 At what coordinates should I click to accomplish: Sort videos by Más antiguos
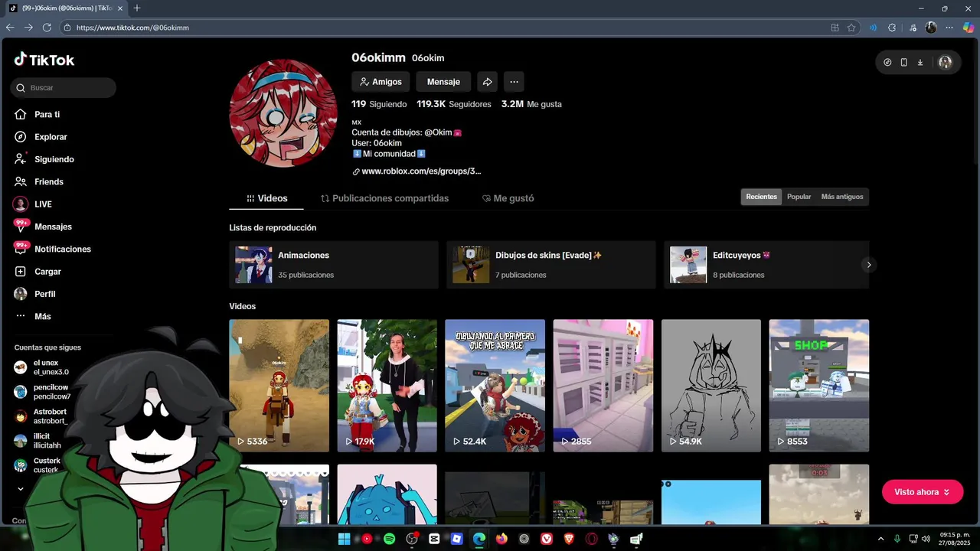coord(842,197)
